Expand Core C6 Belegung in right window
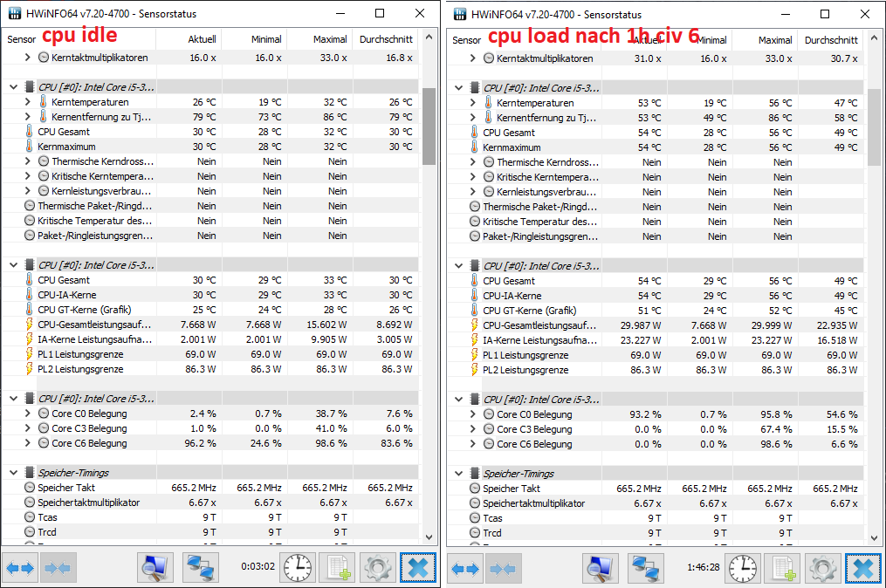The image size is (886, 588). pos(472,444)
